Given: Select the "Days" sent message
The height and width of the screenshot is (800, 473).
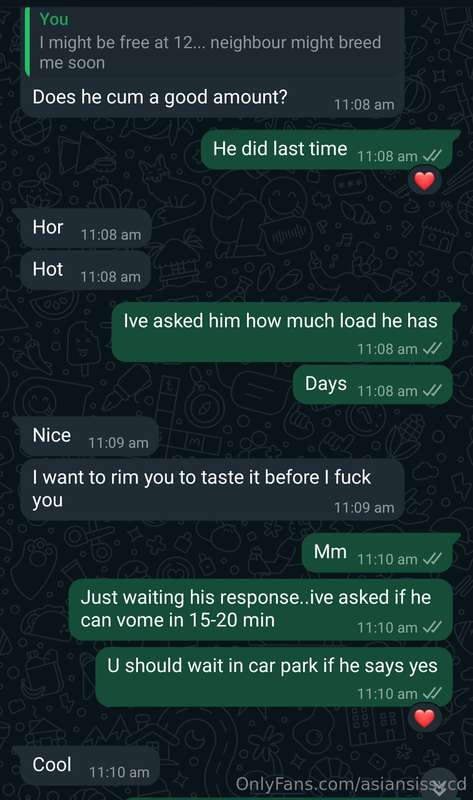Looking at the screenshot, I should pos(374,385).
